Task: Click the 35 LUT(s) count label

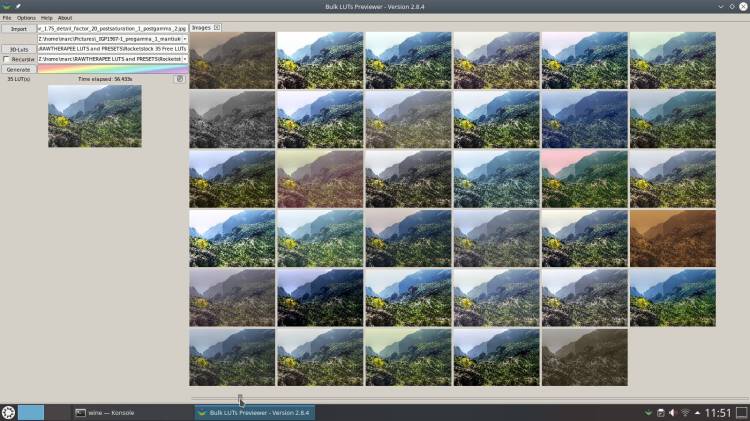Action: tap(18, 79)
